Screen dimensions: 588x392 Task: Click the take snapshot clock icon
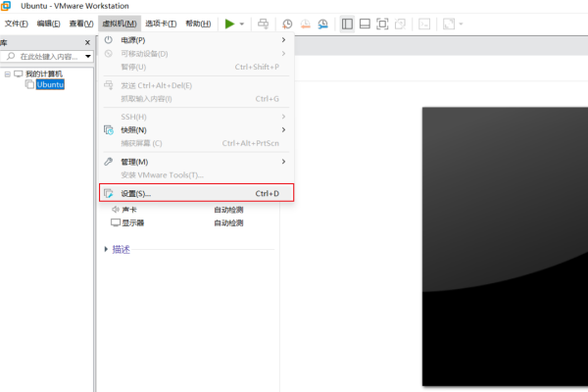point(287,23)
